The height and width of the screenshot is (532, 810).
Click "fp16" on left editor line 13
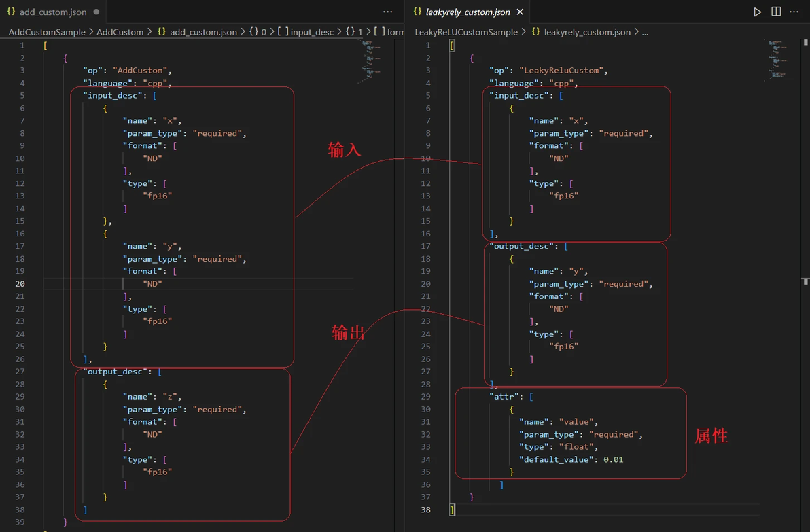(157, 196)
